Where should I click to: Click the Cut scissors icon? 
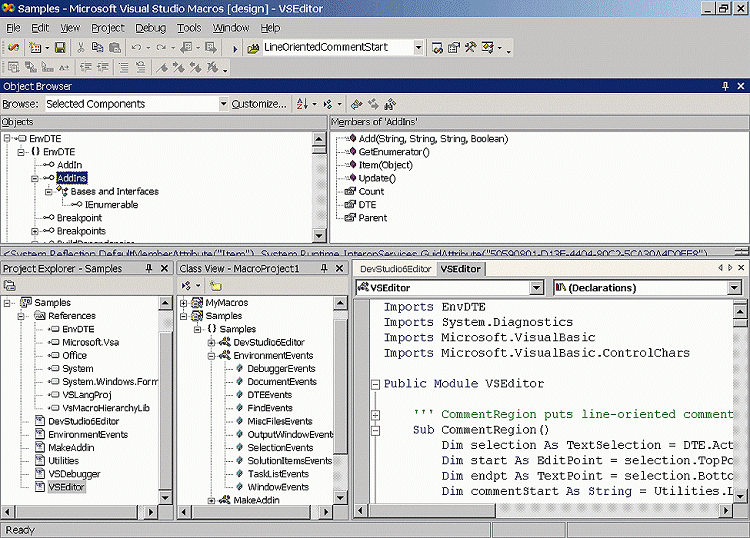80,47
